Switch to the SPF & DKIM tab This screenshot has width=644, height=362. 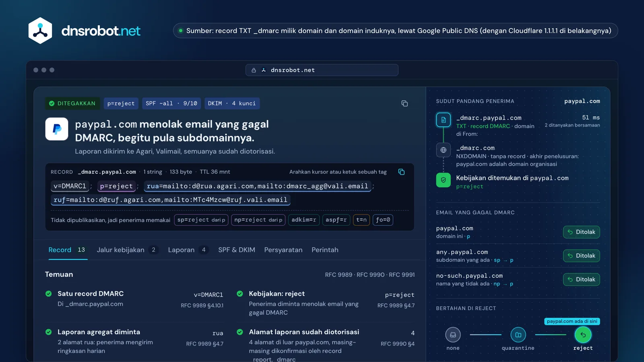point(237,250)
